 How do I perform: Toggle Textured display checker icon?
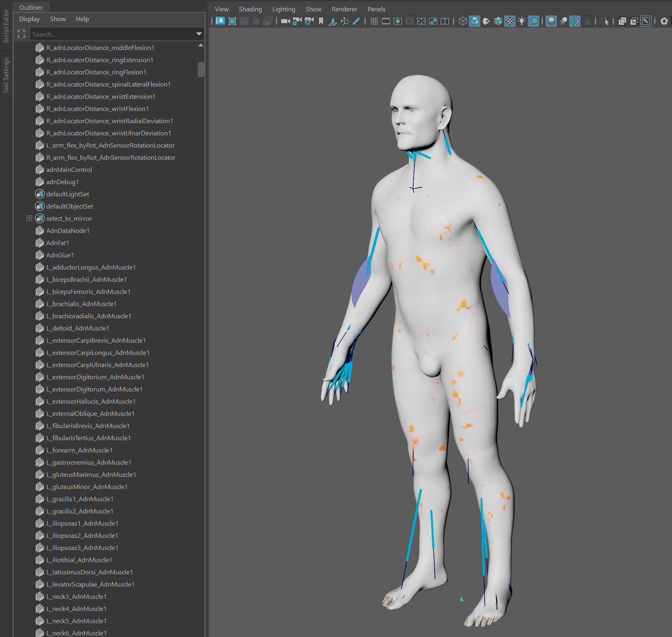510,21
